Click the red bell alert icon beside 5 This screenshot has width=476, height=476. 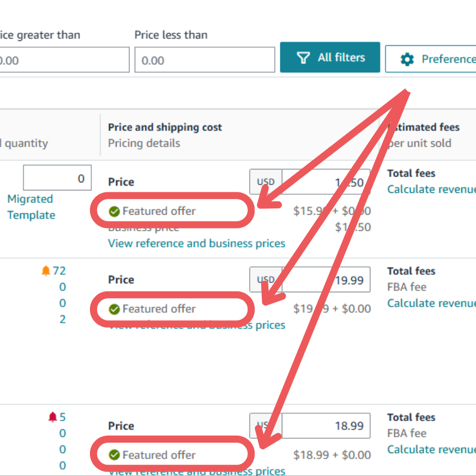(52, 417)
